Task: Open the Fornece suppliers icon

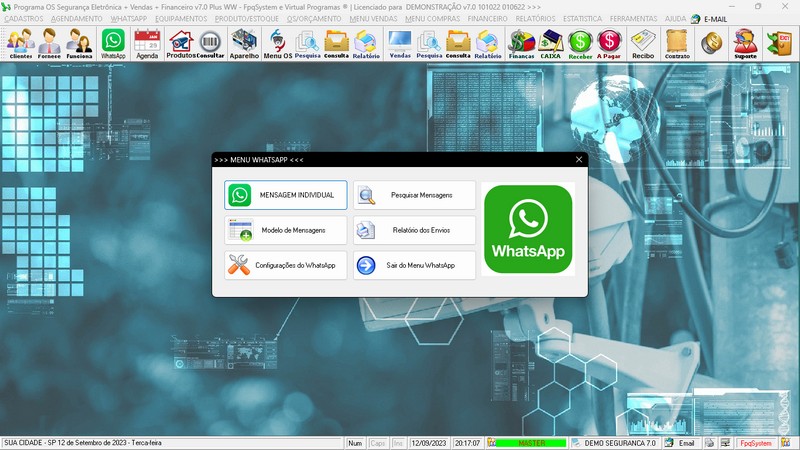Action: (49, 44)
